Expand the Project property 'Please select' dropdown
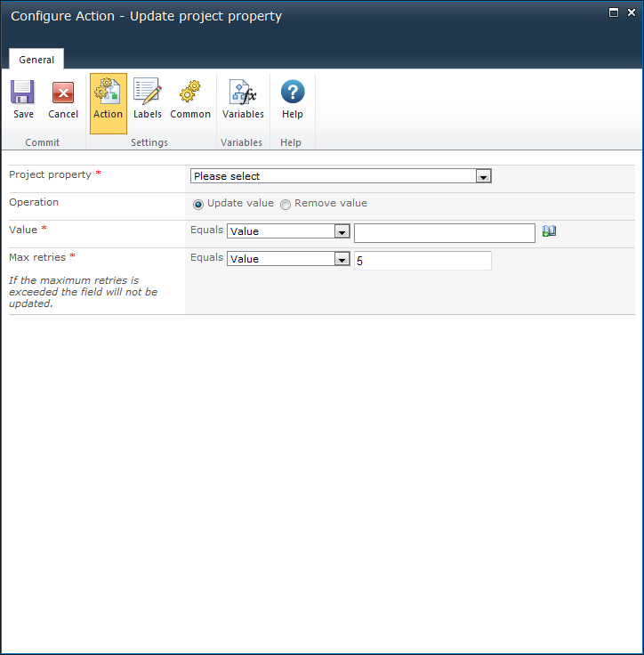The height and width of the screenshot is (655, 644). click(342, 176)
